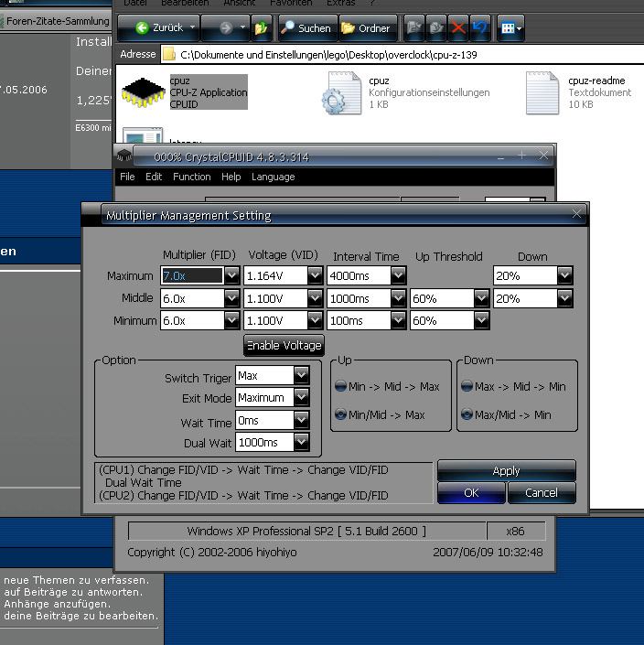
Task: Click the copy-to-folder icon in Explorer toolbar
Action: point(436,28)
